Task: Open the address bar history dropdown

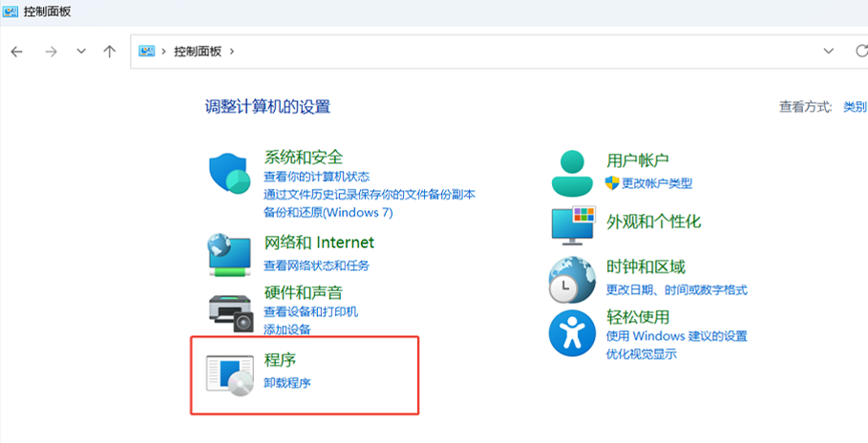Action: tap(828, 52)
